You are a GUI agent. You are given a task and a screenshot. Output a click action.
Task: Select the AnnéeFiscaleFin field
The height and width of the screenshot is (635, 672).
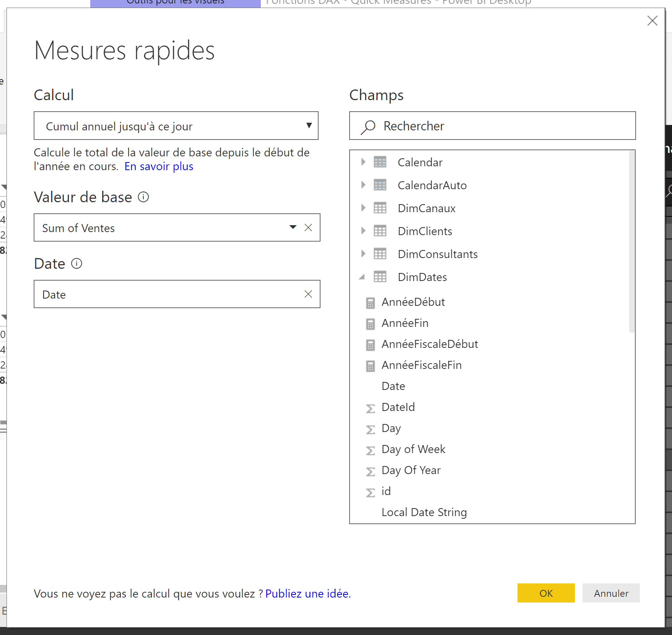(x=421, y=365)
